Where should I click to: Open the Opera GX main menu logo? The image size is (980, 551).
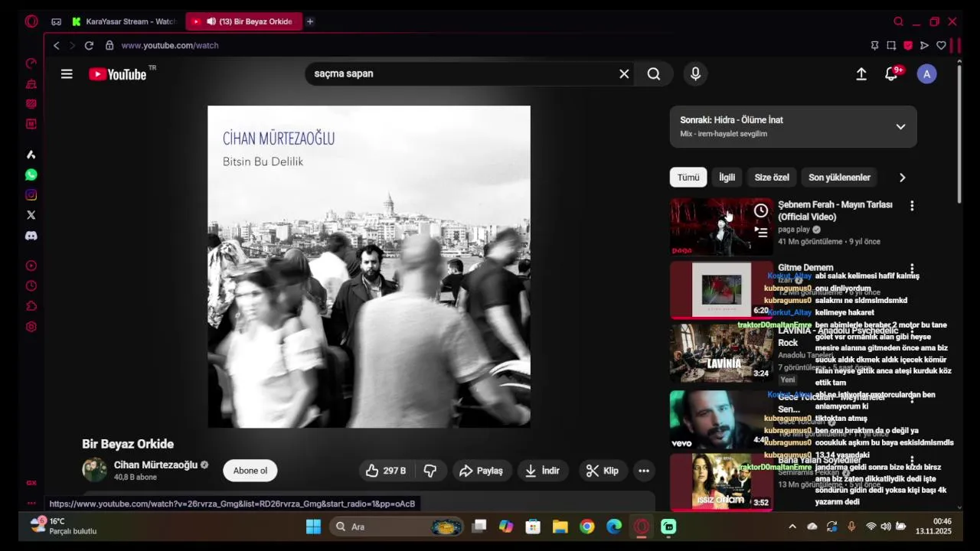pos(31,21)
